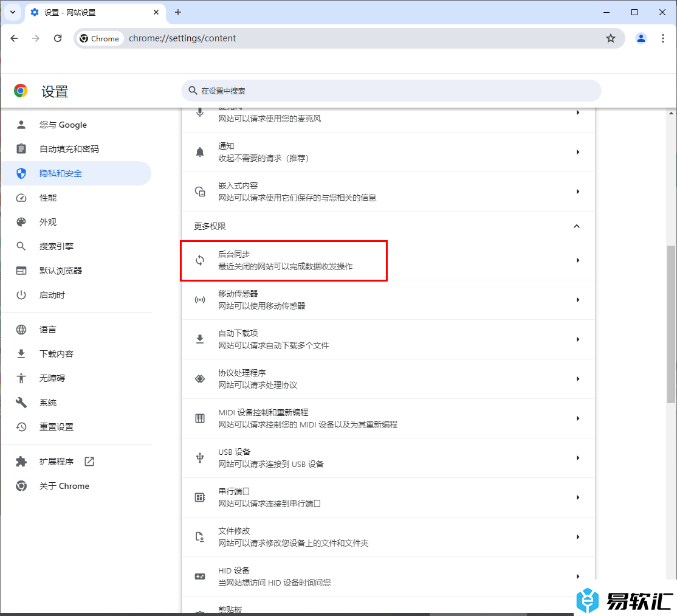Click the open-in-new icon next to 扩展程序
677x616 pixels.
[89, 462]
